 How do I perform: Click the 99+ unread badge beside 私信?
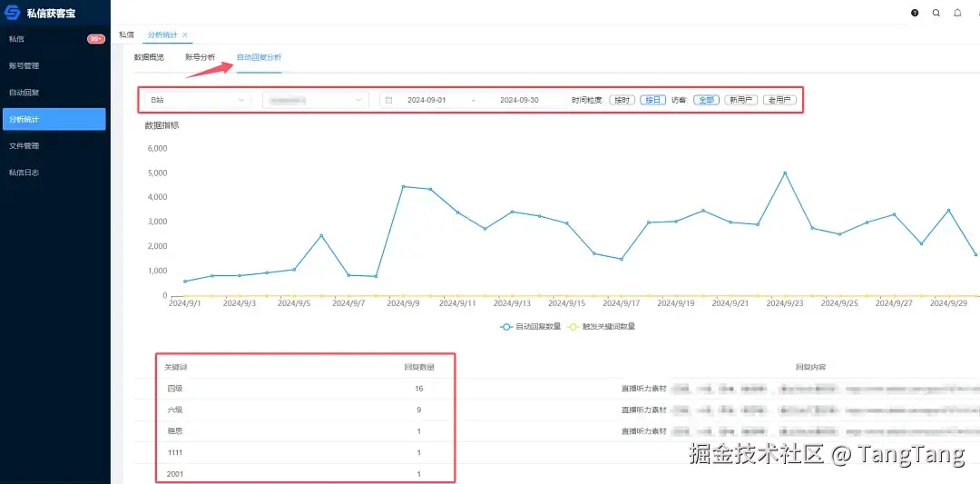click(x=96, y=39)
